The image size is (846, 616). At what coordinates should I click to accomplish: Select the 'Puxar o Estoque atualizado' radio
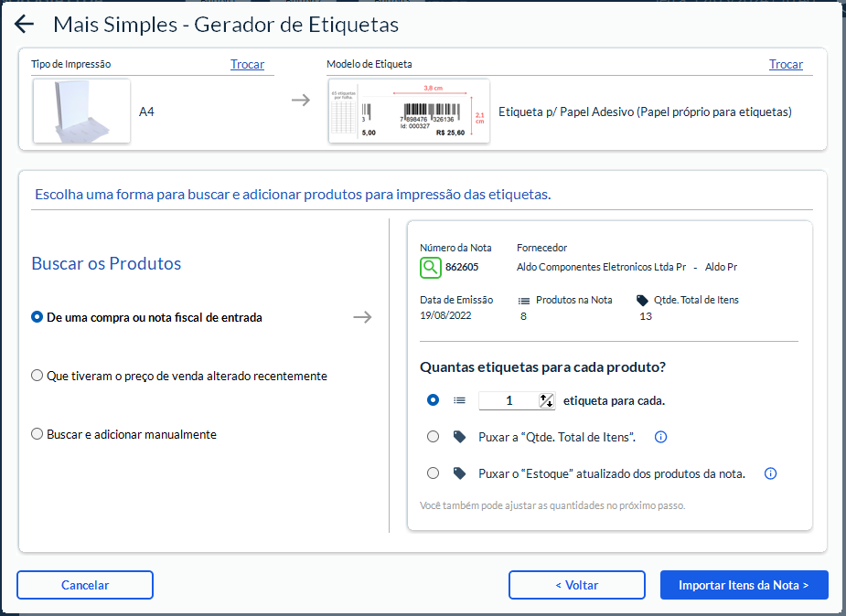point(434,473)
